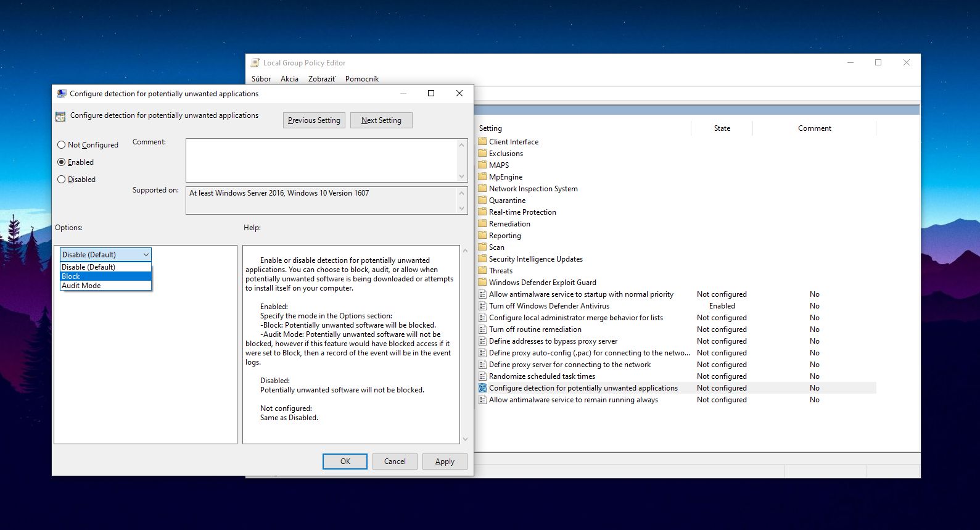The image size is (980, 530).
Task: Click the Quarantine folder icon
Action: pyautogui.click(x=482, y=200)
